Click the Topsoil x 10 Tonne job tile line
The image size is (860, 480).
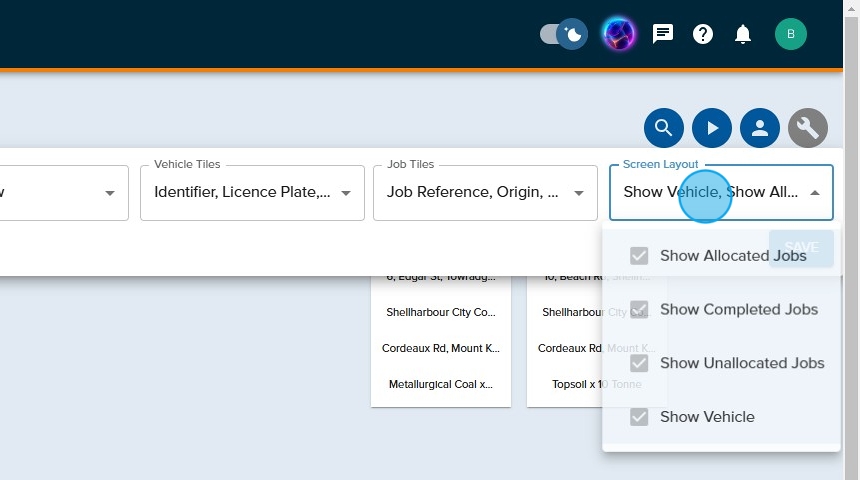[x=596, y=384]
